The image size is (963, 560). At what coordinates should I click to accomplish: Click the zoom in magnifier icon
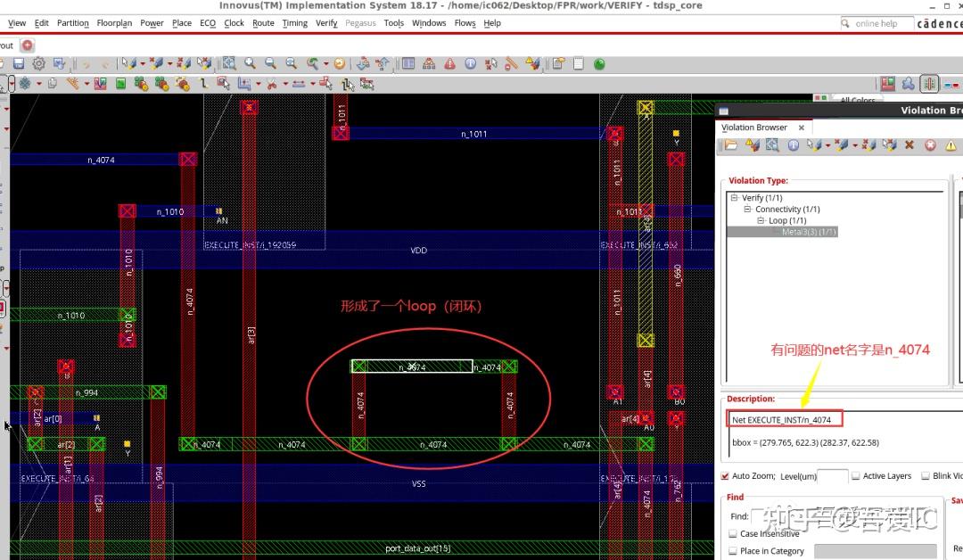[x=250, y=64]
